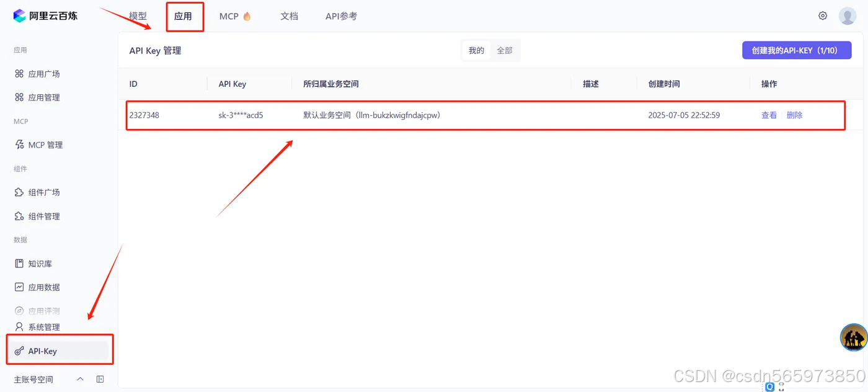Open the 文档 tab
Viewport: 868px width, 392px height.
[289, 16]
